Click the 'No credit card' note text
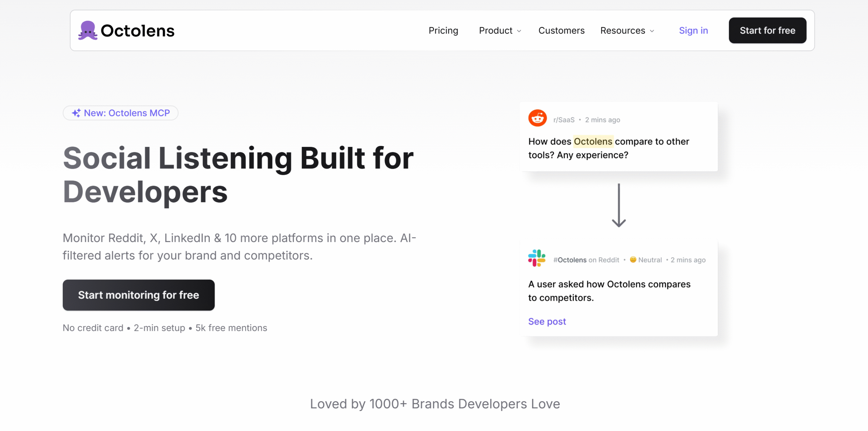This screenshot has width=868, height=431. [93, 328]
